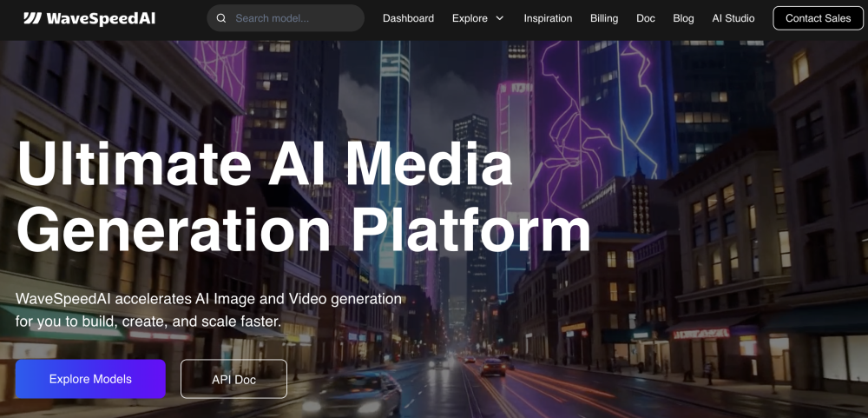This screenshot has width=868, height=418.
Task: Launch AI Studio from the navbar
Action: [733, 18]
